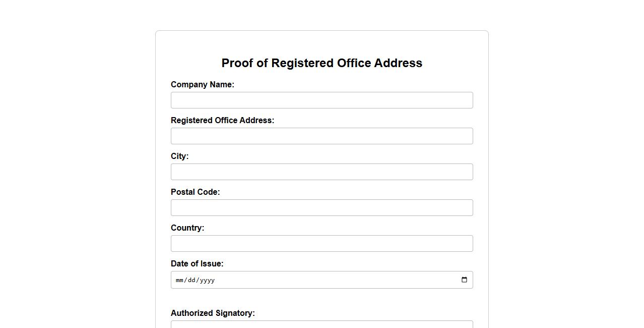Click the "Registered Office Address:" label
The width and height of the screenshot is (644, 328).
point(222,121)
